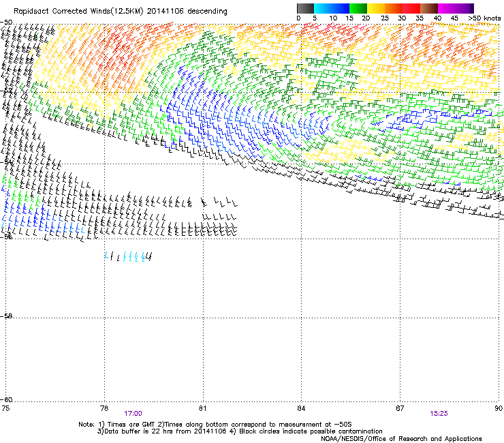
Task: Click the '10' label under the color bar
Action: pos(333,18)
